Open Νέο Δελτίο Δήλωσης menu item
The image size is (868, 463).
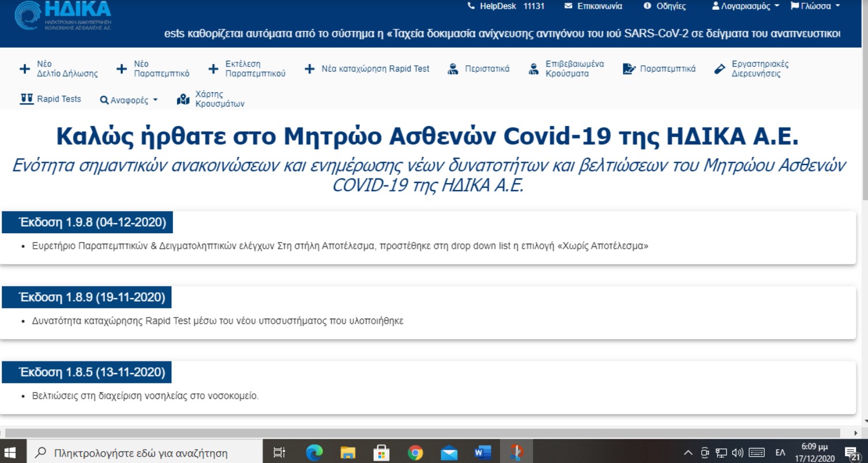59,69
